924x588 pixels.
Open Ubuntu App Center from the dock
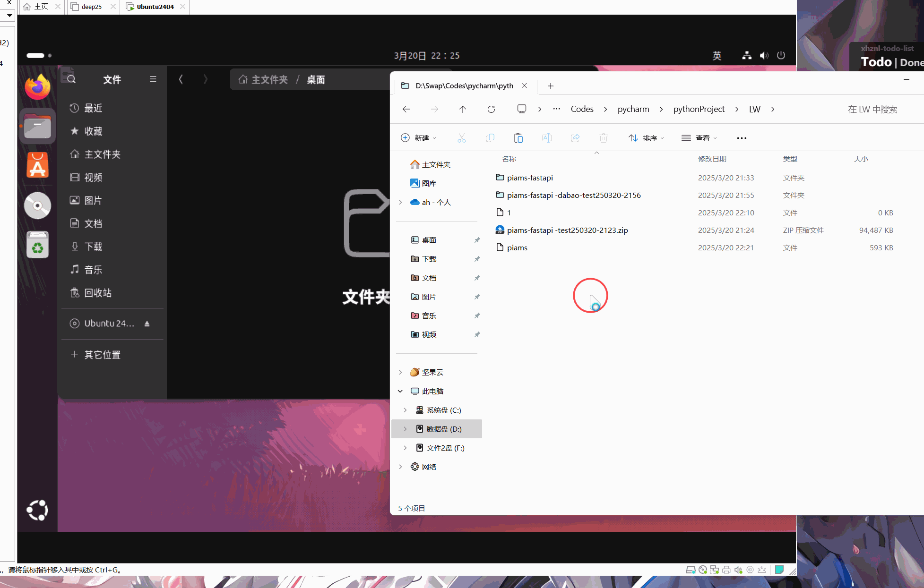pos(37,165)
